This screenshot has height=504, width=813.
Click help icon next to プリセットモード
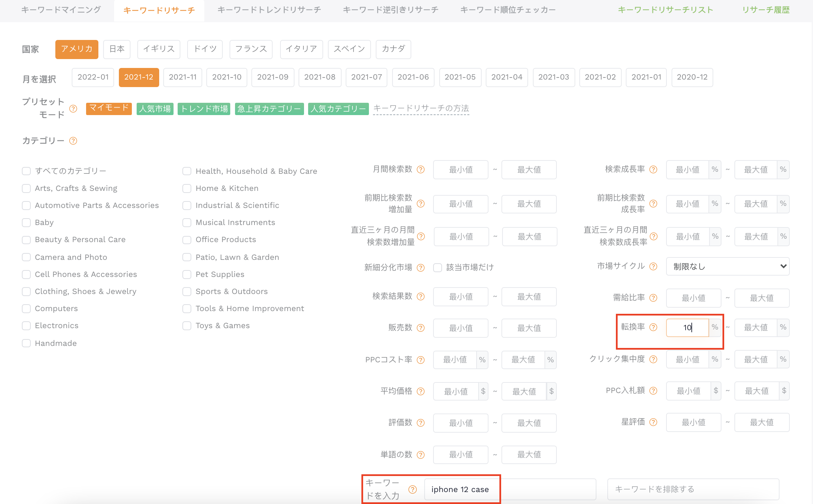(73, 109)
